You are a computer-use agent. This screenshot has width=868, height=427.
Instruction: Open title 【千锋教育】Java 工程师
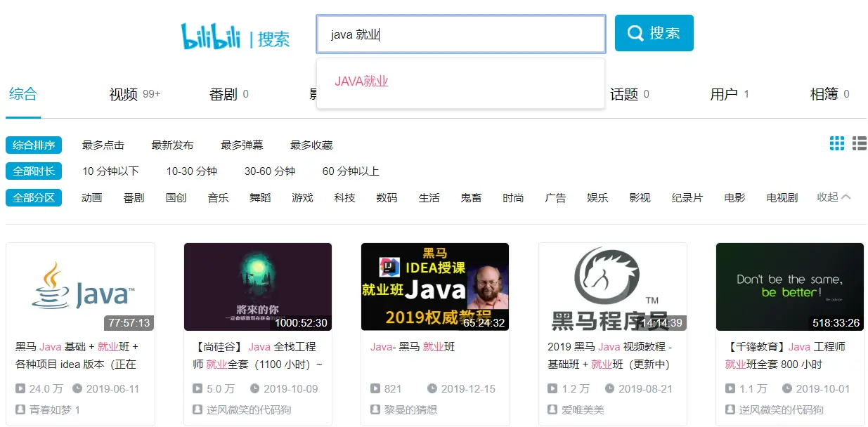pyautogui.click(x=785, y=355)
